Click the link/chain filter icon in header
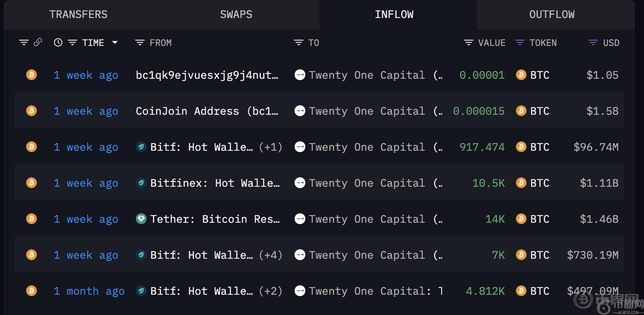The height and width of the screenshot is (315, 644). coord(38,42)
